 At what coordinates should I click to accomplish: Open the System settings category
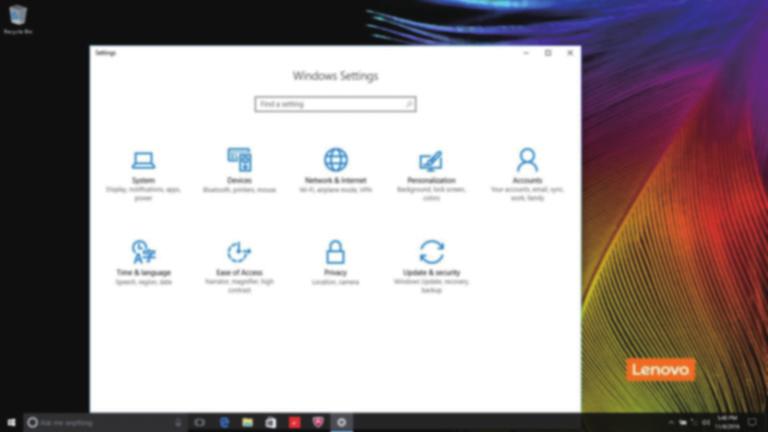coord(143,175)
